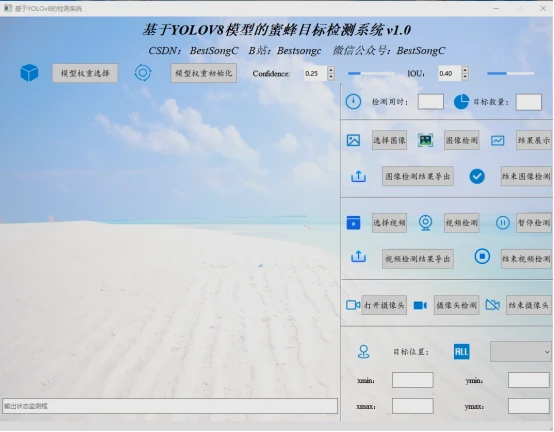Click the xmin input field
Screen dimensions: 554x432
[413, 380]
